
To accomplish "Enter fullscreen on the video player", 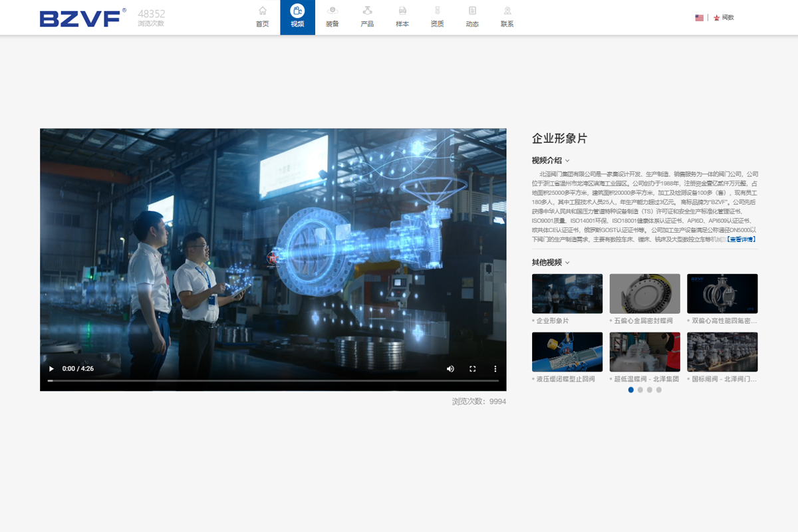I will point(473,368).
